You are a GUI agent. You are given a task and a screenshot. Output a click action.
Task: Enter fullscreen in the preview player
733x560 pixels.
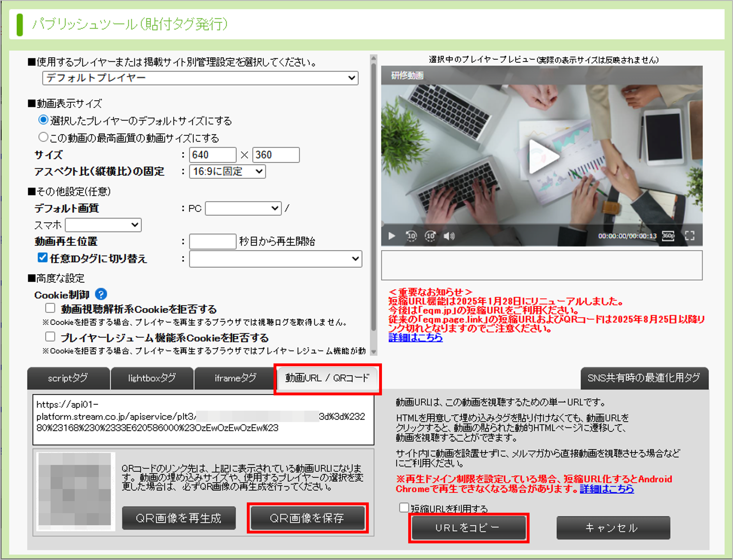coord(690,236)
